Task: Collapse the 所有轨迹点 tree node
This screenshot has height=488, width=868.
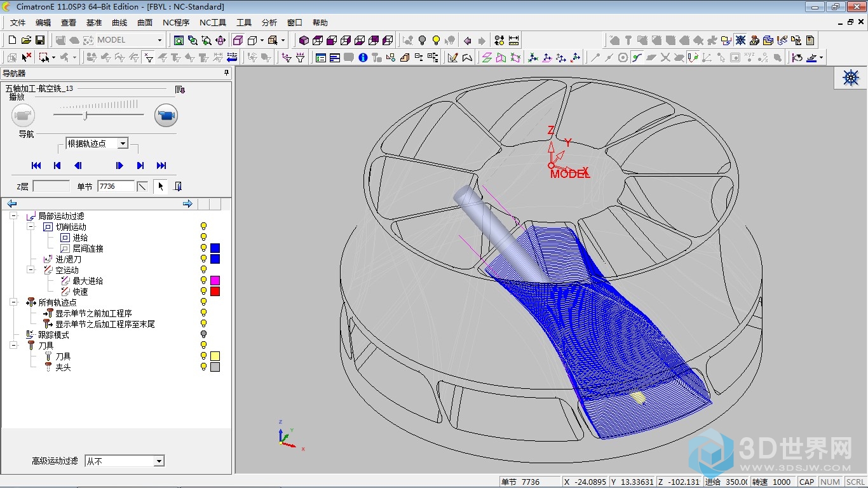Action: pyautogui.click(x=13, y=302)
